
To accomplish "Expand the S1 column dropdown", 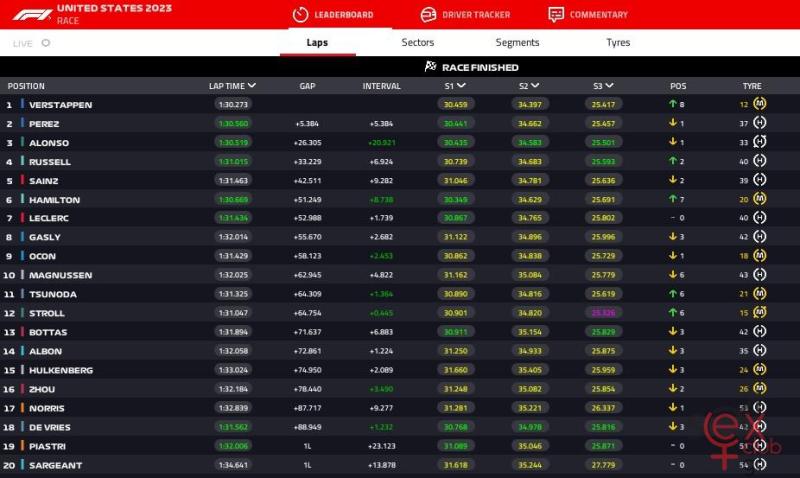I will click(x=461, y=86).
